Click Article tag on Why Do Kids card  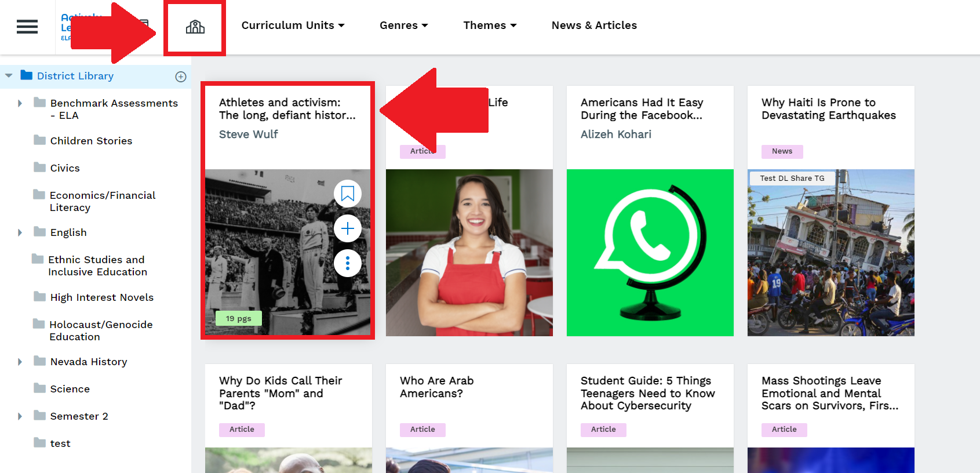click(242, 430)
